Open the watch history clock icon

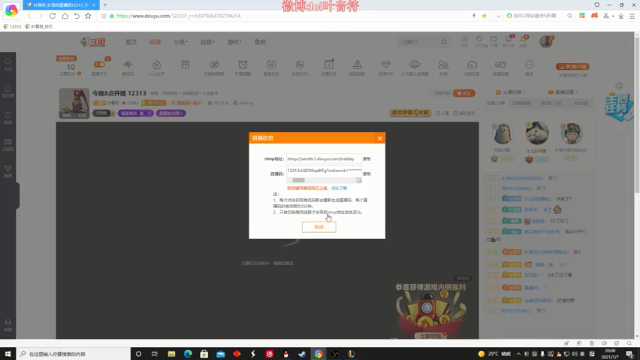tap(464, 40)
